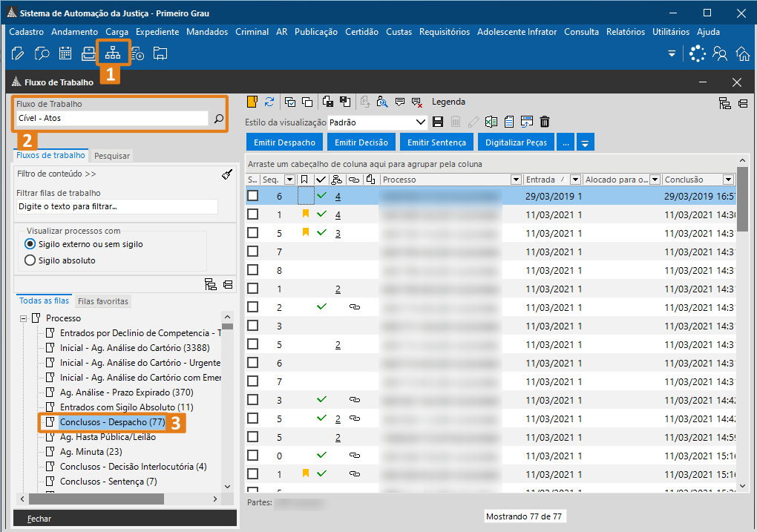Collapse the Processo tree node
This screenshot has height=532, width=757.
[x=23, y=318]
